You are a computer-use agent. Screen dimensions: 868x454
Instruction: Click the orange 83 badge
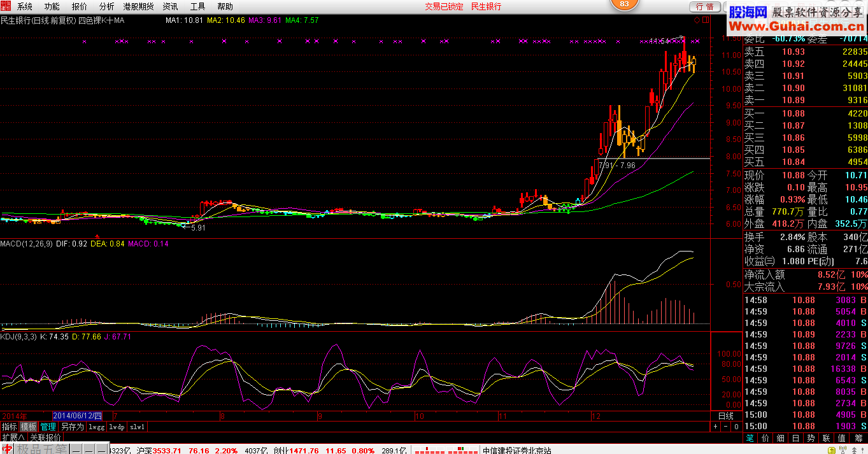click(x=624, y=4)
